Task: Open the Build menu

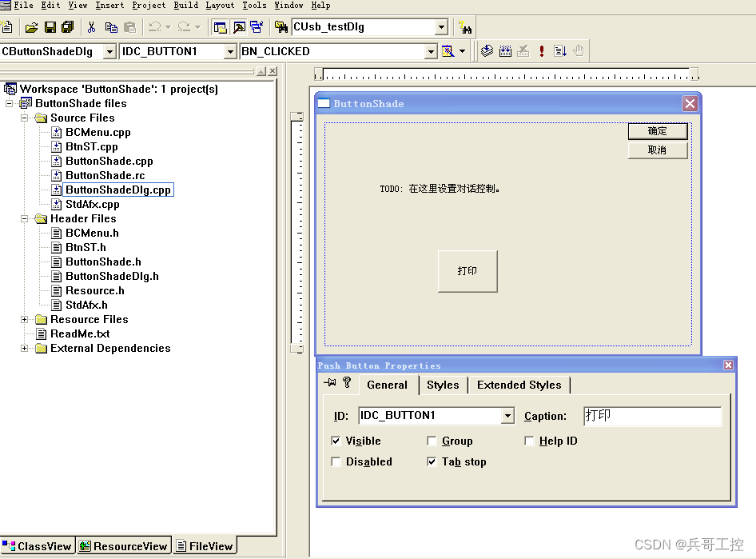Action: click(x=185, y=6)
